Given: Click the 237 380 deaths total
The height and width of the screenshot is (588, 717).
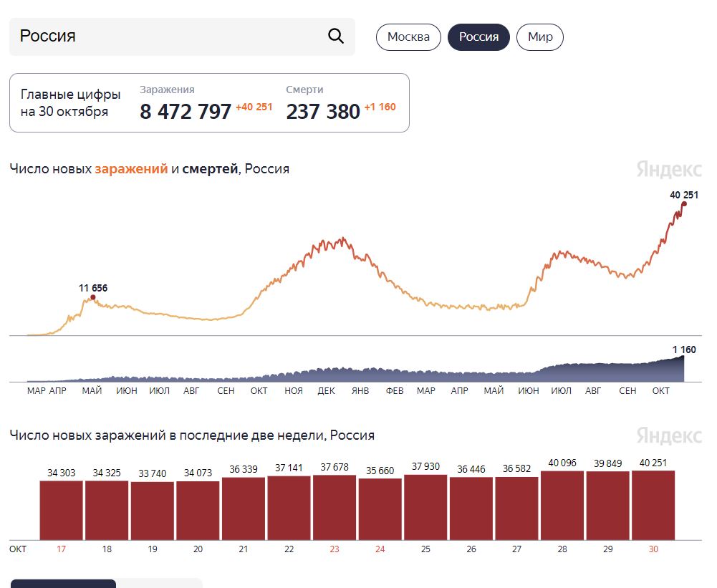Looking at the screenshot, I should tap(323, 112).
